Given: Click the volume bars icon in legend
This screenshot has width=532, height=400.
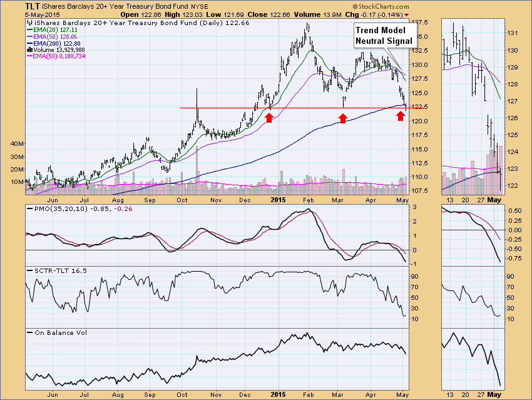Looking at the screenshot, I should click(x=29, y=50).
